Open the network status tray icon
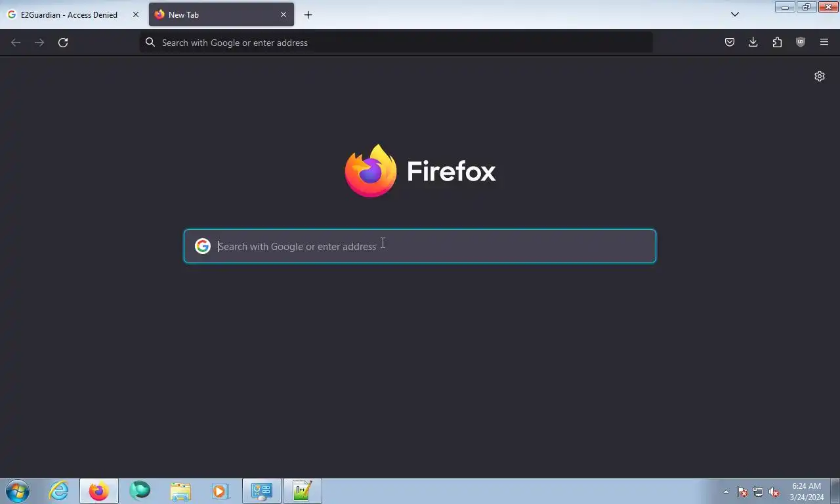This screenshot has width=840, height=504. 758,492
